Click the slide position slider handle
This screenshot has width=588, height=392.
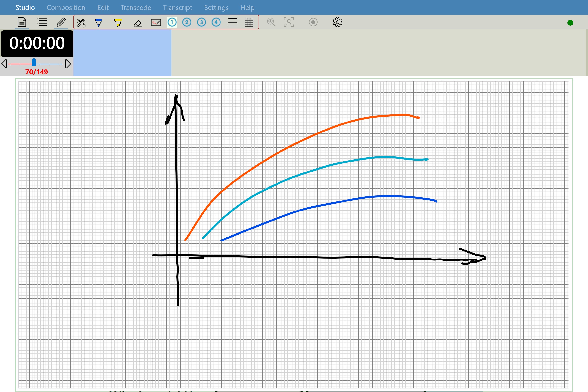tap(34, 62)
